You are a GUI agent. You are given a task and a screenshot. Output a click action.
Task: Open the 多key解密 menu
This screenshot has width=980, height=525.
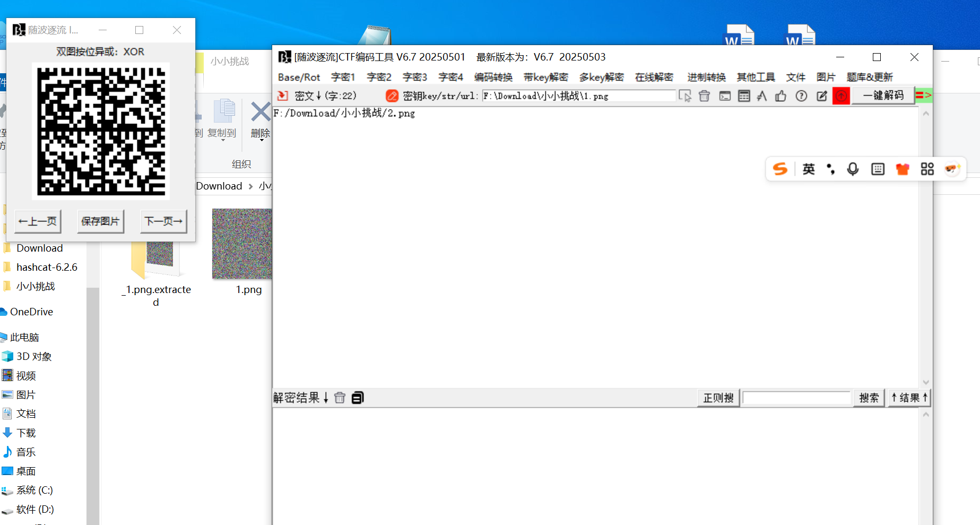(601, 78)
